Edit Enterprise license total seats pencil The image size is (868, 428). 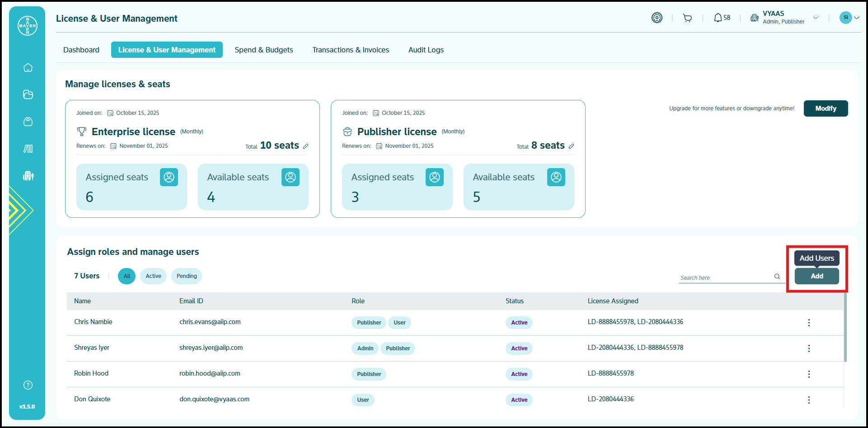click(x=306, y=146)
